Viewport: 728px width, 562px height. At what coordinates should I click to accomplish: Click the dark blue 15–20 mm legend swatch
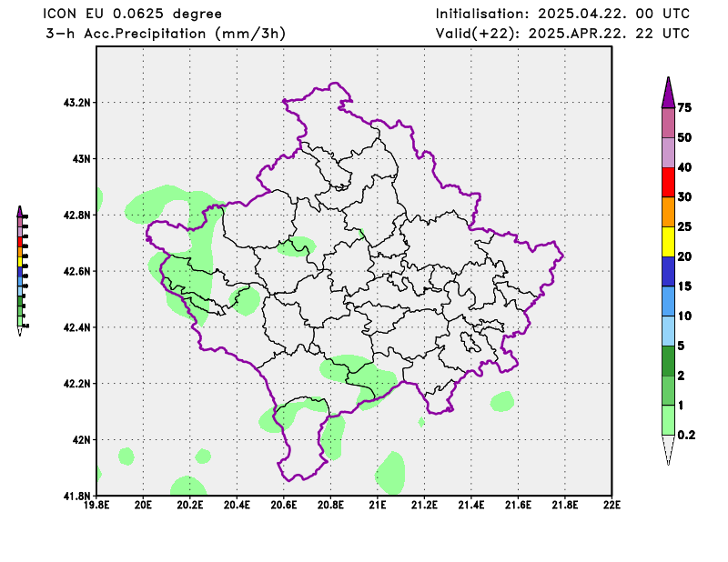point(668,272)
